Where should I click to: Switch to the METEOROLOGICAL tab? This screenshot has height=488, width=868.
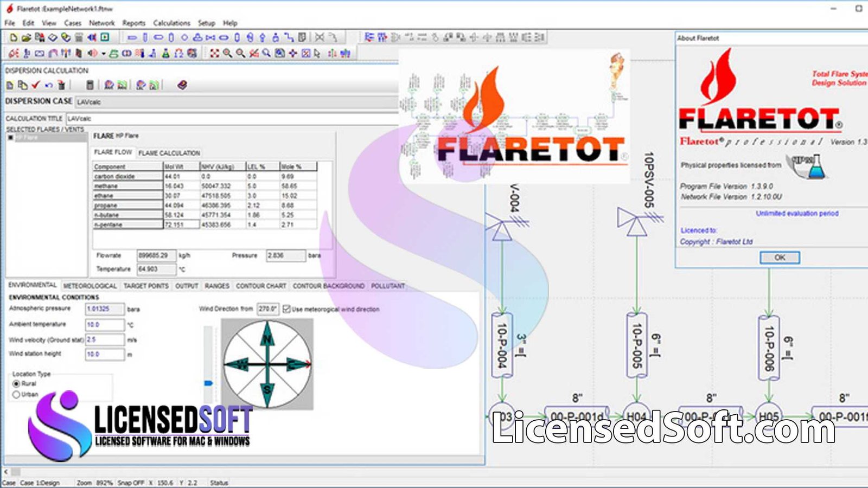90,286
